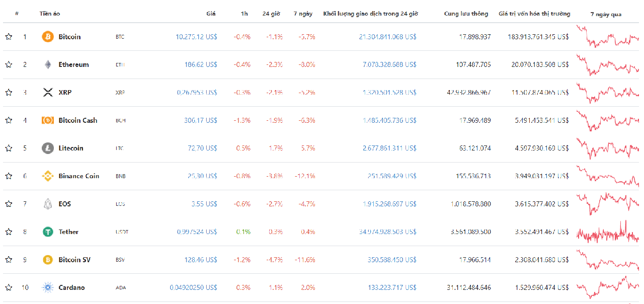The image size is (644, 304).
Task: Open the Cardano coin name link
Action: 71,287
